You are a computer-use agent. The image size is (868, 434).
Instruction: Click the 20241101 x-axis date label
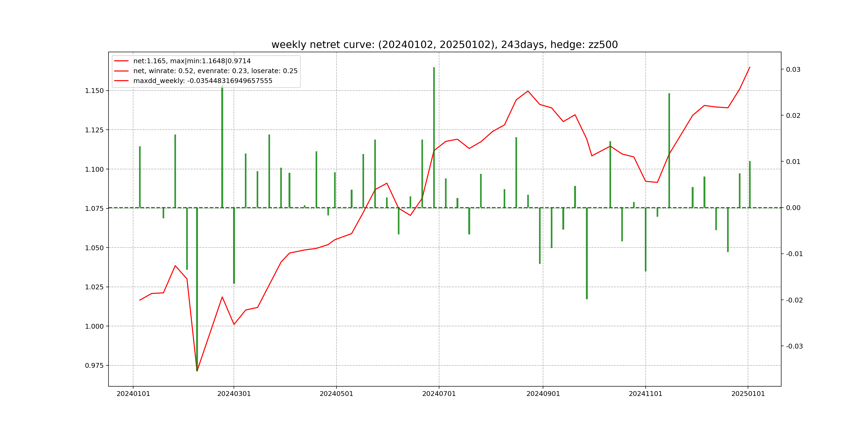click(x=645, y=394)
